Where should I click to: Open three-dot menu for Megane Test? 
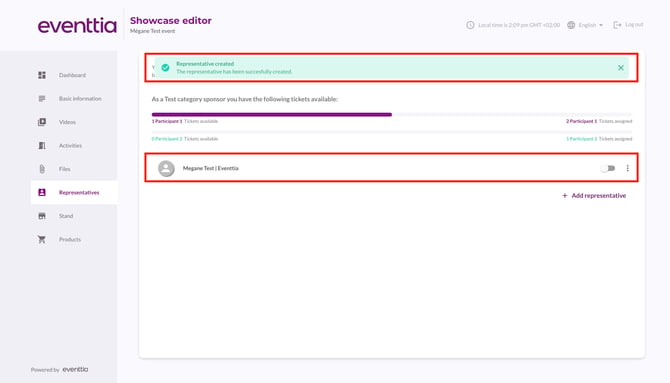(627, 168)
